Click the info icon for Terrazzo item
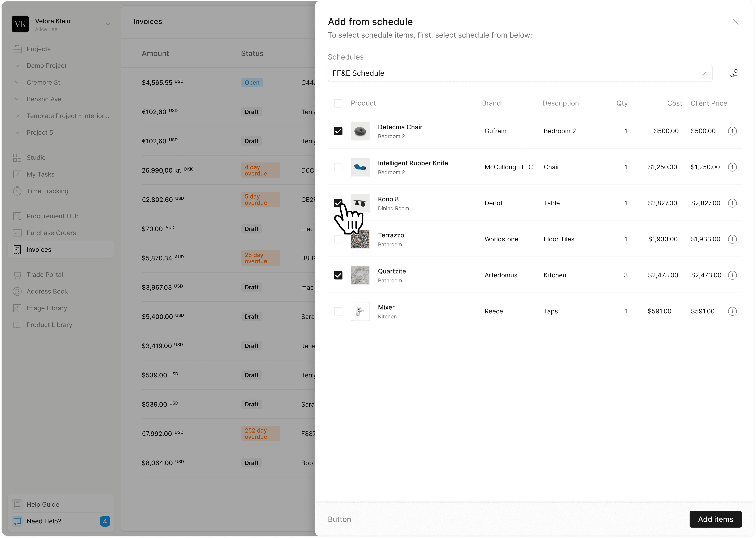Image resolution: width=756 pixels, height=538 pixels. (x=733, y=239)
